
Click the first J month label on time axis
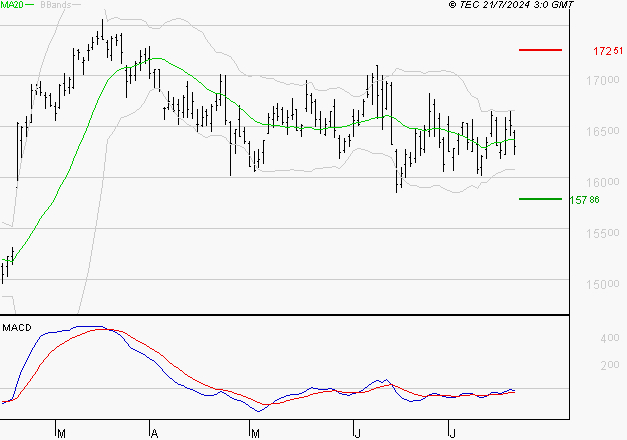tap(357, 434)
